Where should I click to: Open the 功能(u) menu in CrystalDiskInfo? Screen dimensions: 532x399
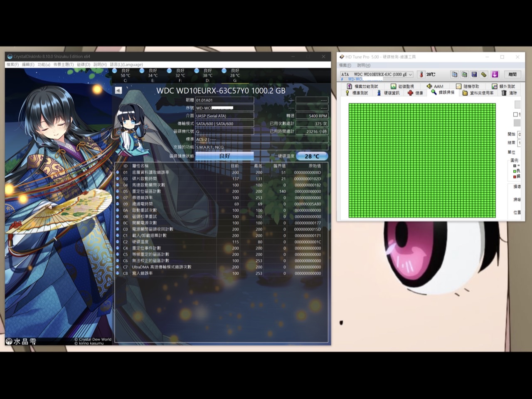tap(44, 64)
